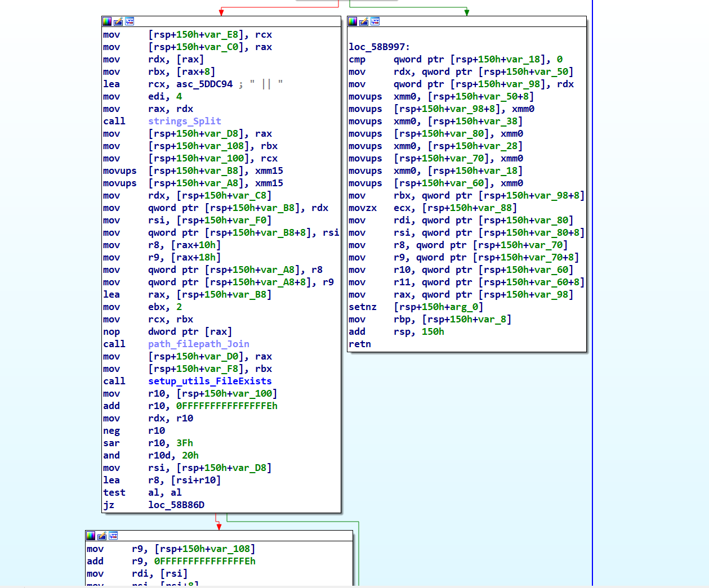Click the strings_Split function name
The width and height of the screenshot is (709, 588).
coord(184,121)
